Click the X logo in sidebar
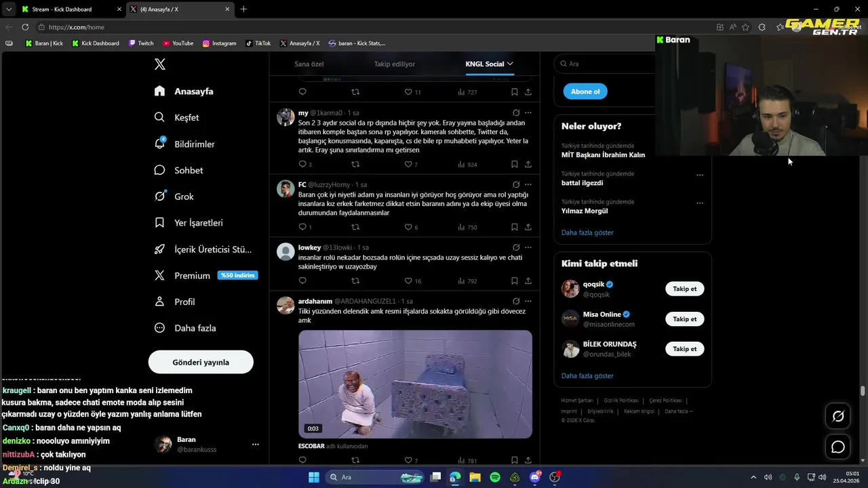Image resolution: width=868 pixels, height=488 pixels. point(160,64)
